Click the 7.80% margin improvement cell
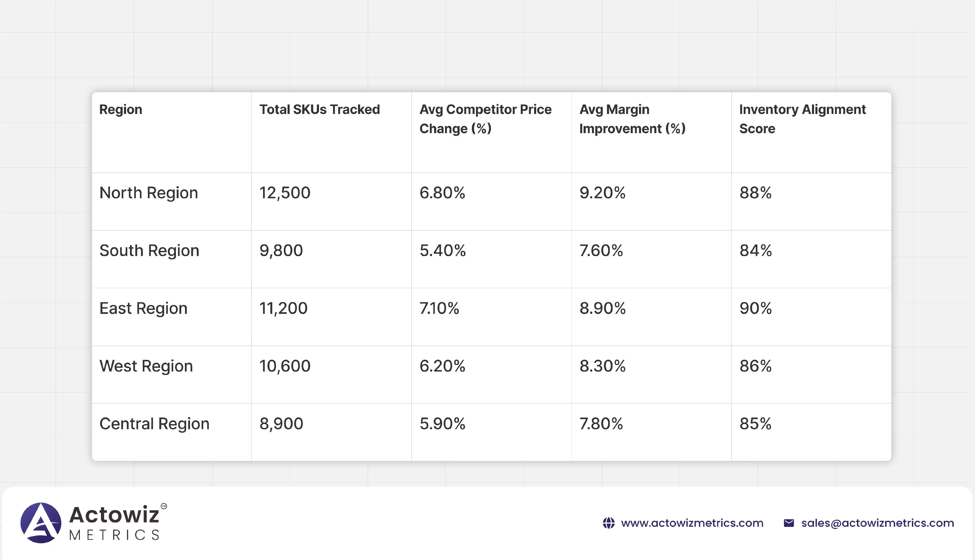975x560 pixels. (601, 423)
